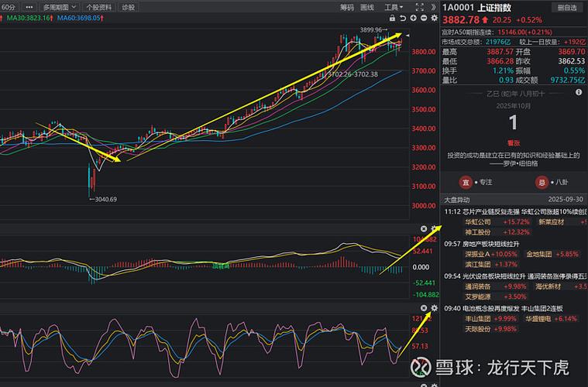This screenshot has height=387, width=588.
Task: Open the more periods ellipsis button
Action: pos(29,7)
